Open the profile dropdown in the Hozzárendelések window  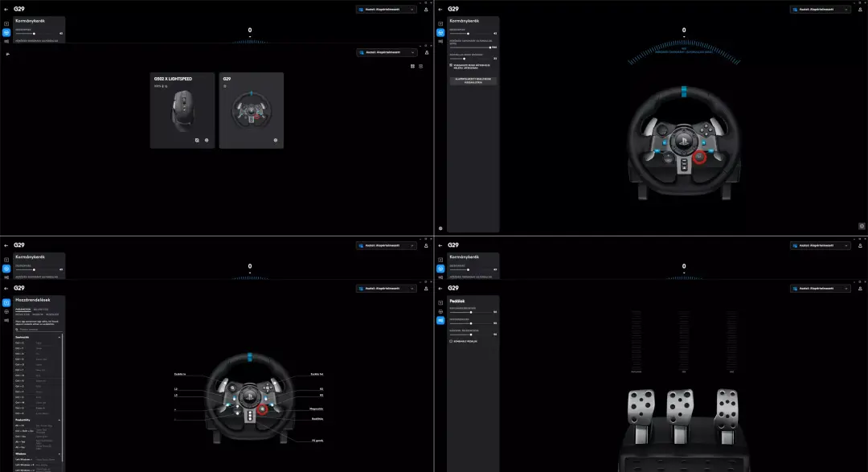point(387,289)
